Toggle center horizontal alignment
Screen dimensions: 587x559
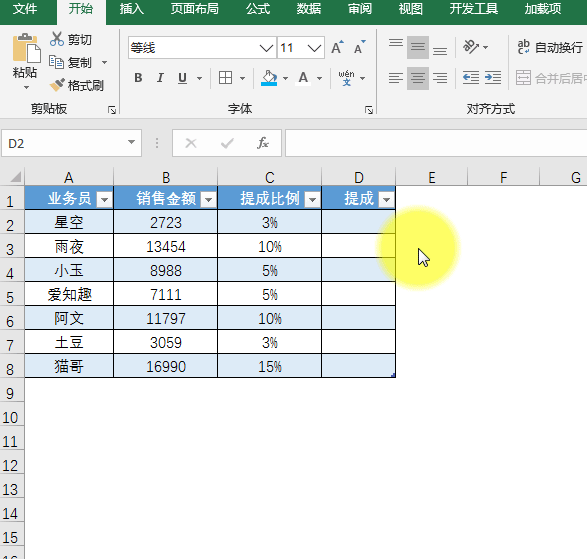(418, 78)
